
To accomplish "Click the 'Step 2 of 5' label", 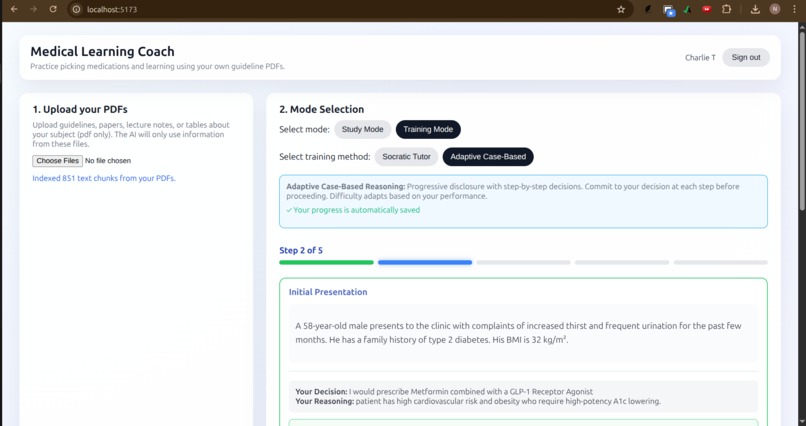I will 301,250.
